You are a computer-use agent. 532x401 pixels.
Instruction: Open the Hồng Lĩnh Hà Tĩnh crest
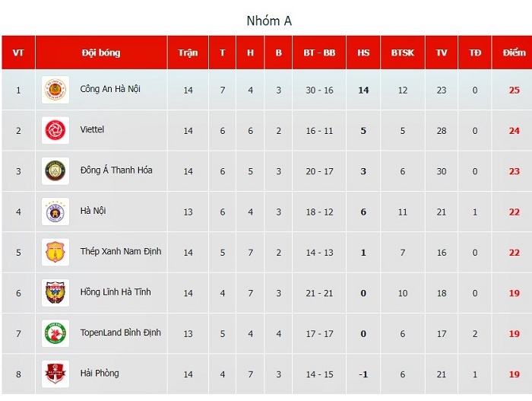55,293
